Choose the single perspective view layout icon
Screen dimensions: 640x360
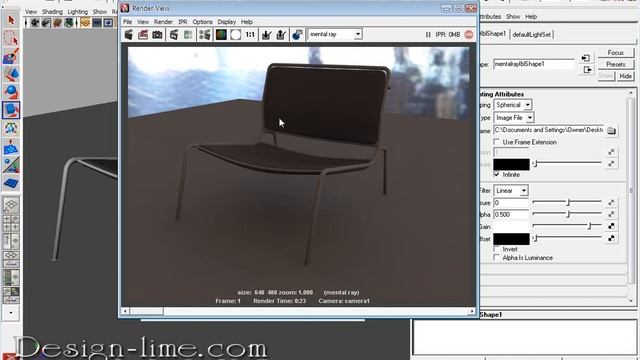pos(11,204)
